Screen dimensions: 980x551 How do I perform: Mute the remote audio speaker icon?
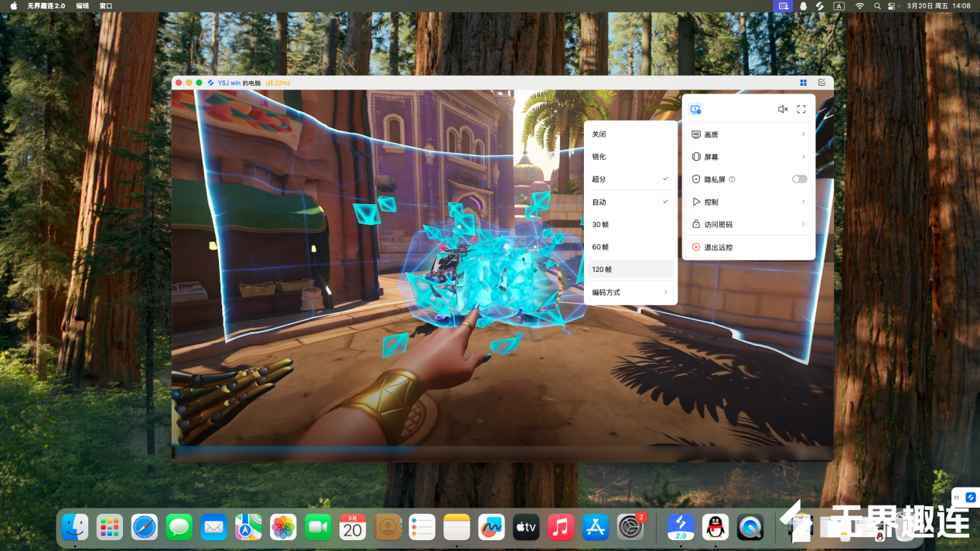(783, 110)
